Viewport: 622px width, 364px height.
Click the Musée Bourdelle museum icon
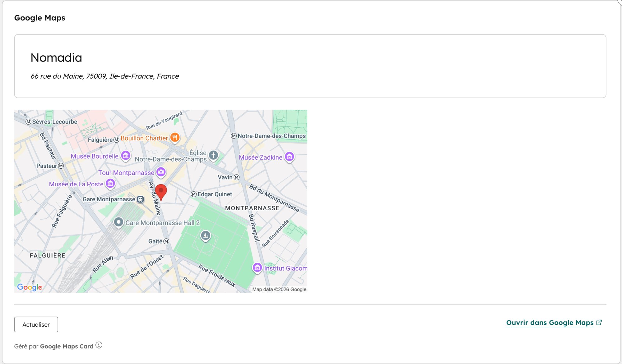pyautogui.click(x=126, y=155)
